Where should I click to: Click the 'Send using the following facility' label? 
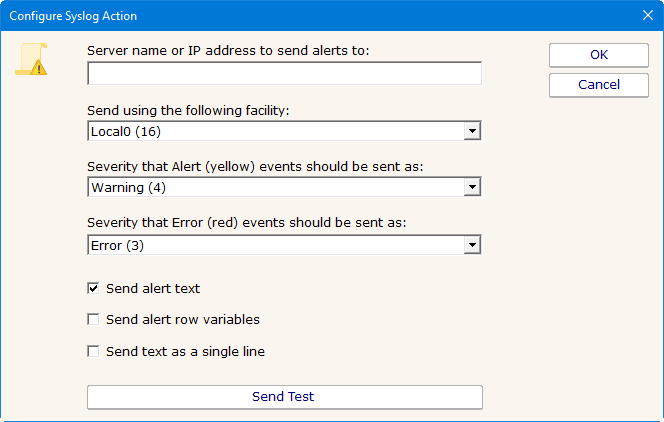189,109
